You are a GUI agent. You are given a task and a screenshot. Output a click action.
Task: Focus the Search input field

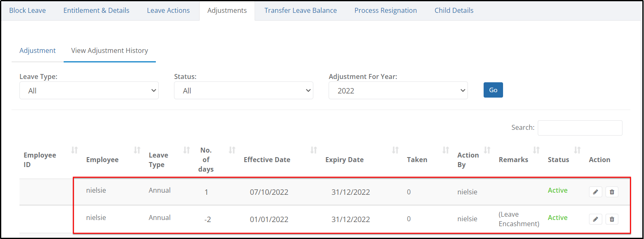pos(580,128)
